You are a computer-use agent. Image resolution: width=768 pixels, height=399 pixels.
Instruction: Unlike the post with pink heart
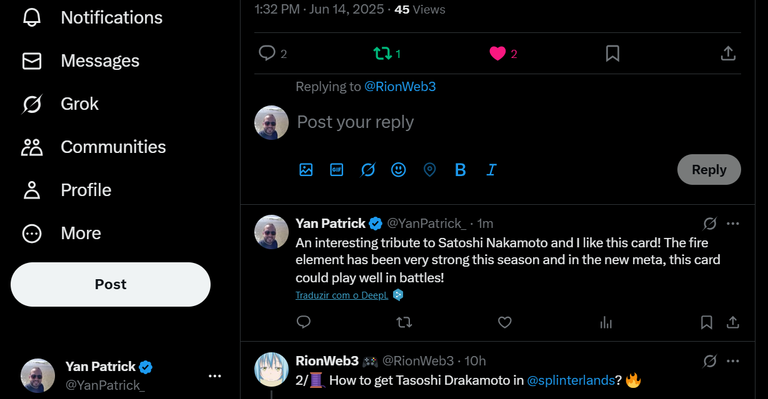point(498,53)
